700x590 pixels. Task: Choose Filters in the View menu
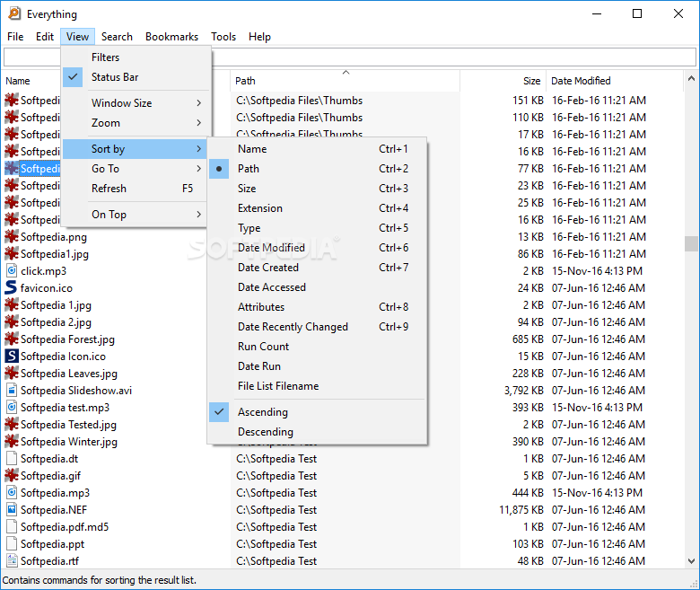136,57
